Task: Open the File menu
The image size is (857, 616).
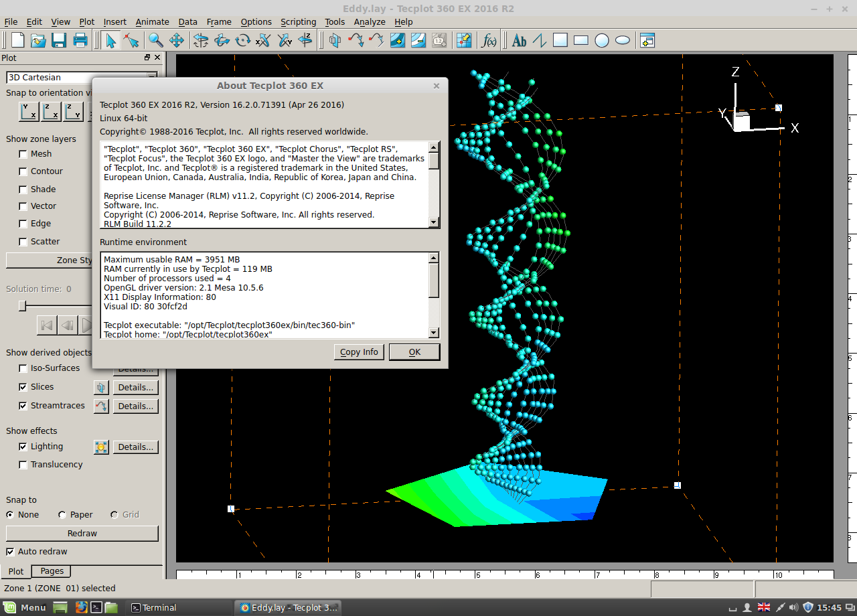Action: (11, 21)
